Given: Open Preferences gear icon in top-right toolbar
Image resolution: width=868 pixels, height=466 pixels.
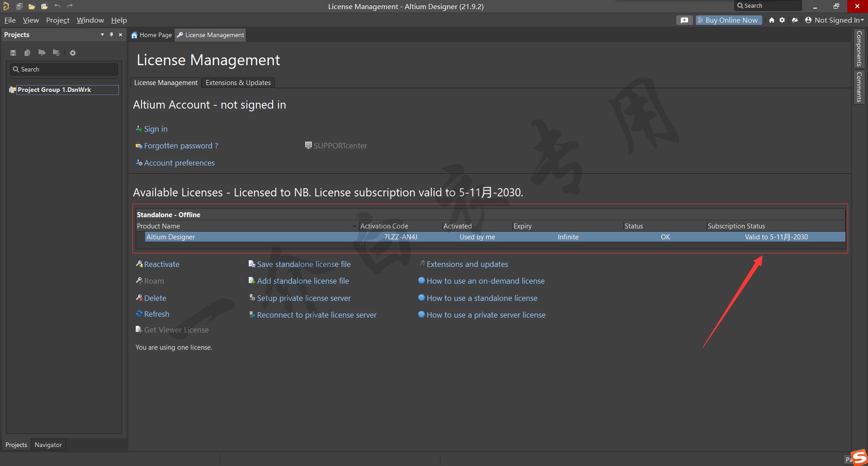Looking at the screenshot, I should (x=782, y=20).
